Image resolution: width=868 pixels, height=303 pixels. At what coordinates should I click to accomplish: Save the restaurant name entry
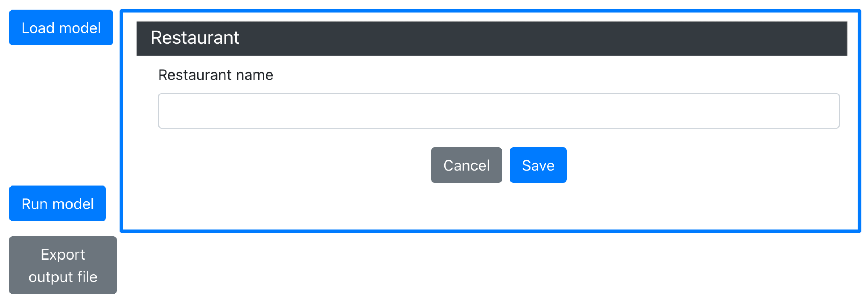538,165
